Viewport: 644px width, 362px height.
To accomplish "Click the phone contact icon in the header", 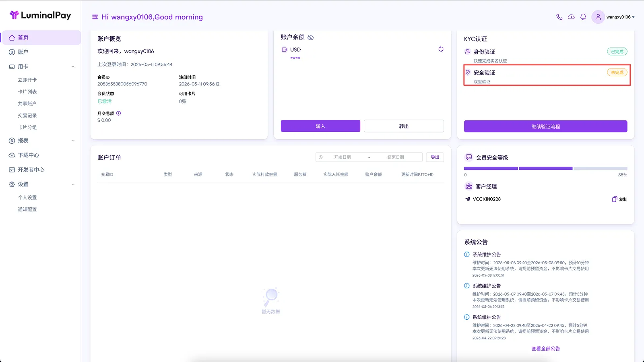I will [x=559, y=17].
